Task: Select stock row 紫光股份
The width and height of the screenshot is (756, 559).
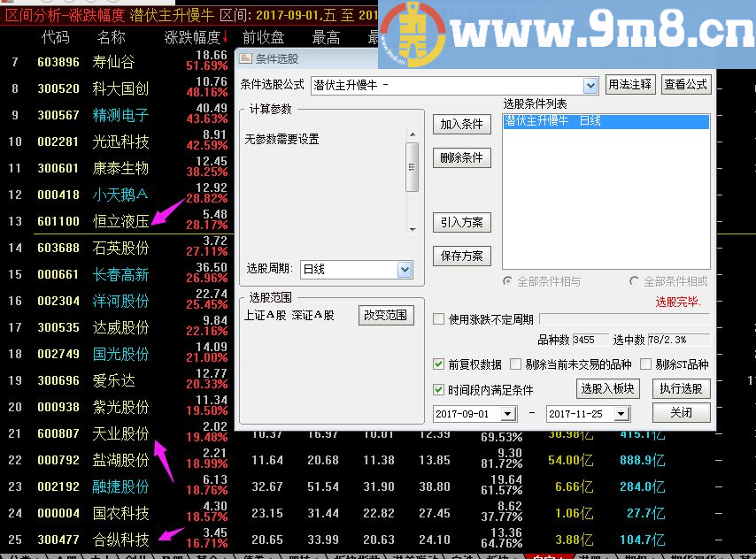Action: click(x=120, y=407)
